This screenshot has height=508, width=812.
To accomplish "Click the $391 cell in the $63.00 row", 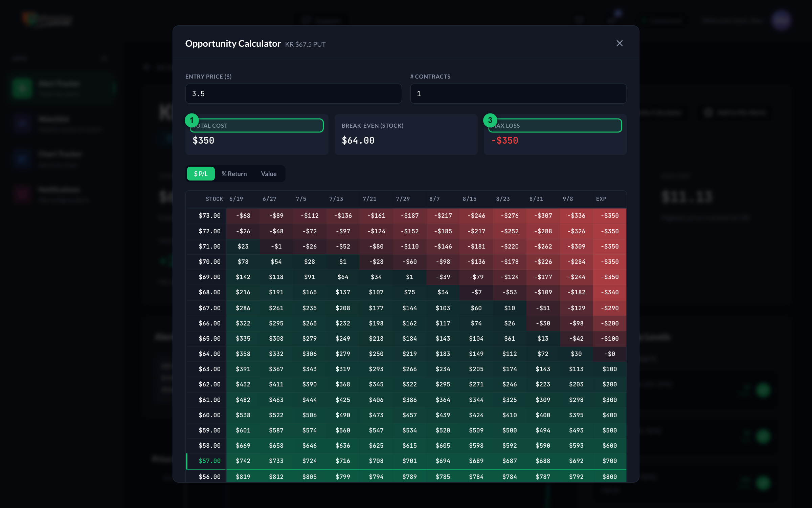I will click(x=243, y=369).
